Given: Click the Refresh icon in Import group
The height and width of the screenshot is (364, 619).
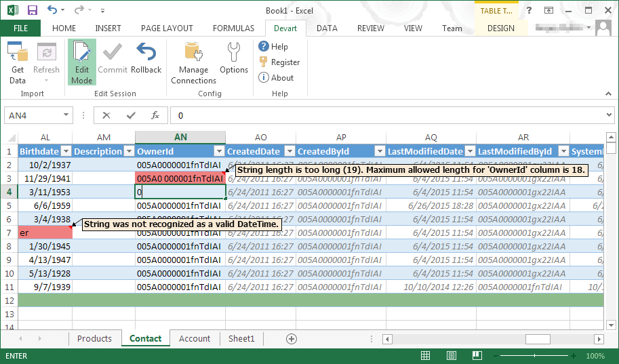Looking at the screenshot, I should [x=47, y=53].
